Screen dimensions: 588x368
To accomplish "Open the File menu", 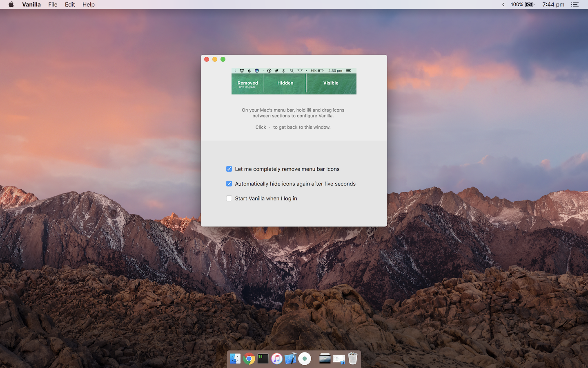I will [53, 4].
